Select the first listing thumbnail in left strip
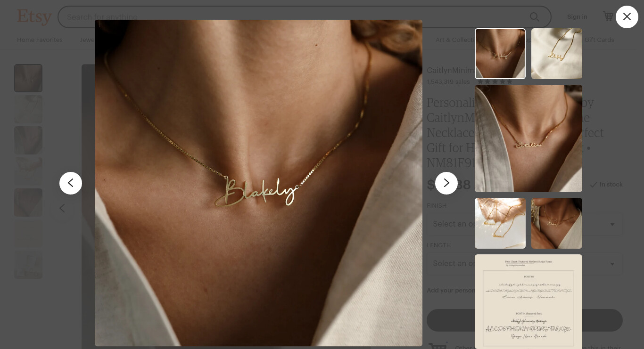This screenshot has height=349, width=644. 28,78
